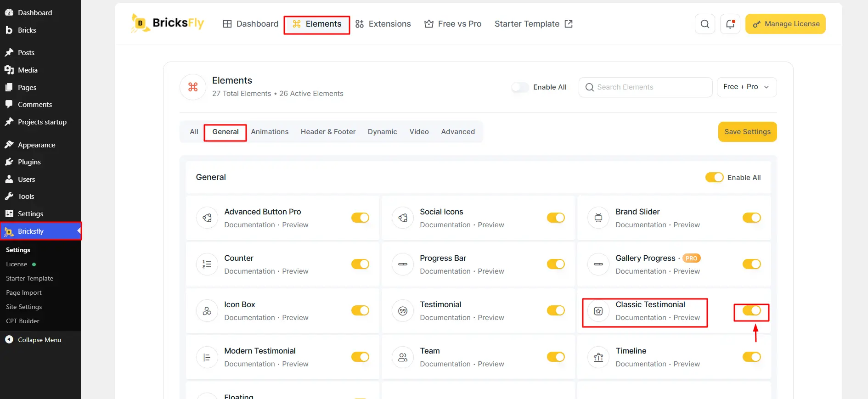Turn off the Icon Box toggle
Viewport: 868px width, 399px height.
[360, 311]
